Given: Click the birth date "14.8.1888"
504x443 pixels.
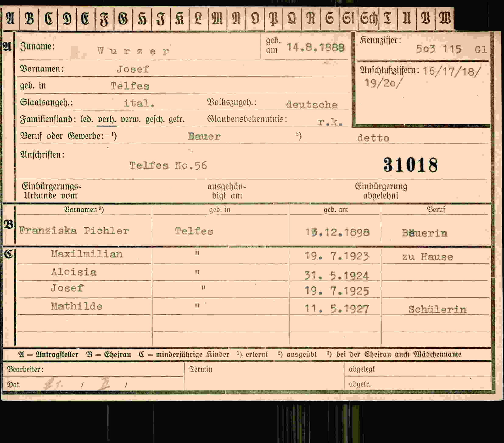Looking at the screenshot, I should pyautogui.click(x=315, y=47).
